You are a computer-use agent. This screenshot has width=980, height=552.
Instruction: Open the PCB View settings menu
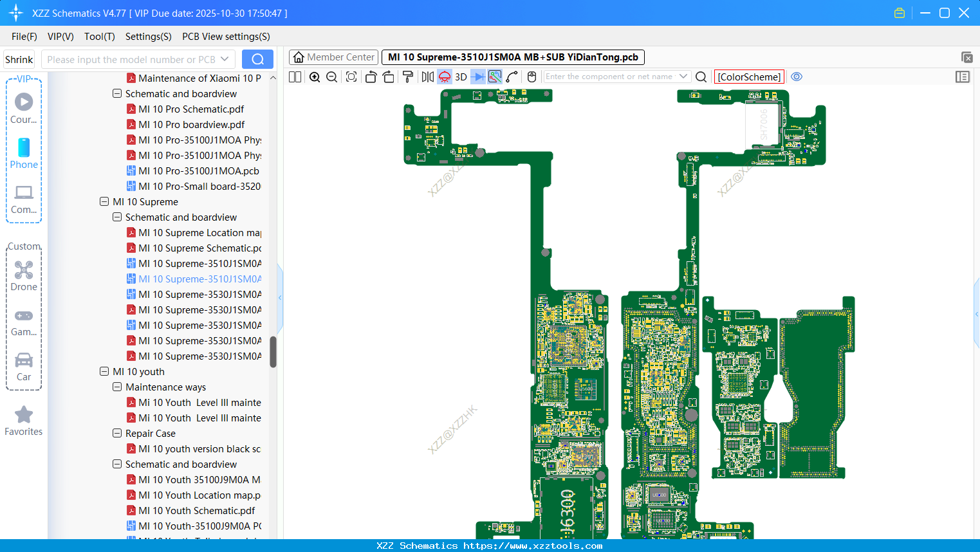[225, 37]
